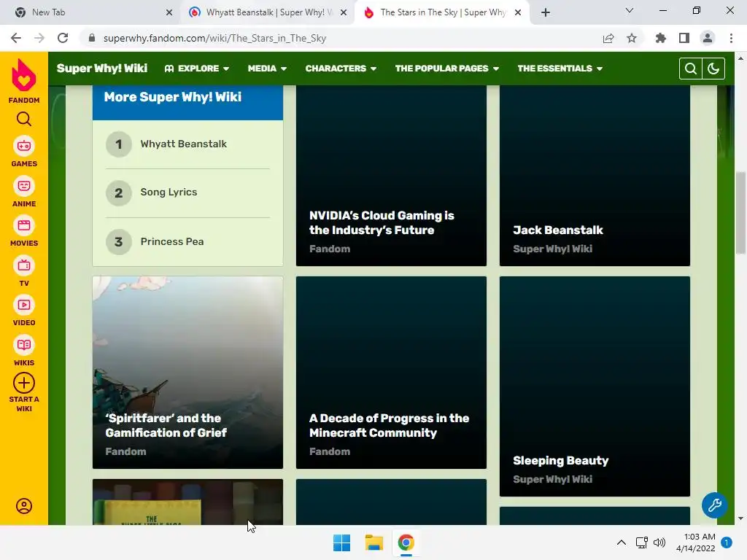The image size is (747, 560).
Task: Click the Chrome taskbar icon
Action: (406, 542)
